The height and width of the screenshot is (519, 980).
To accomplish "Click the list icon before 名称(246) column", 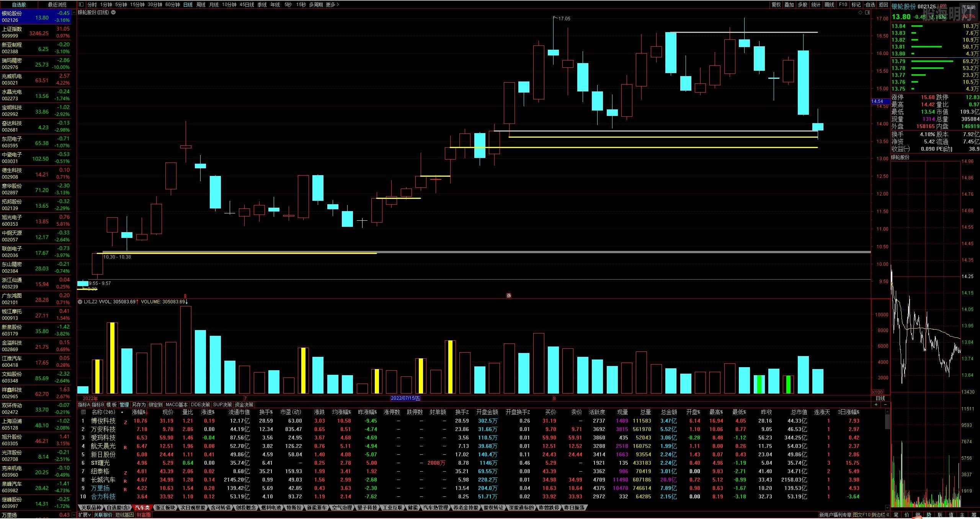I will [83, 412].
